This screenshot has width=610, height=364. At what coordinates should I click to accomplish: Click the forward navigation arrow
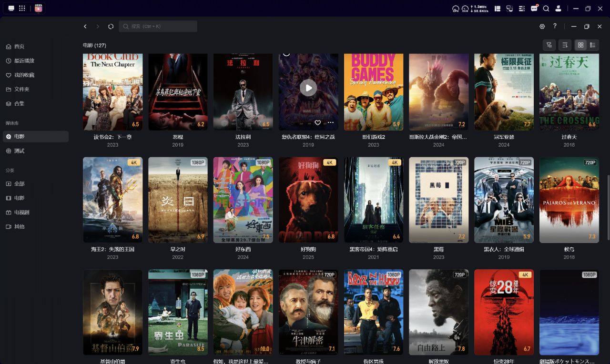point(98,27)
